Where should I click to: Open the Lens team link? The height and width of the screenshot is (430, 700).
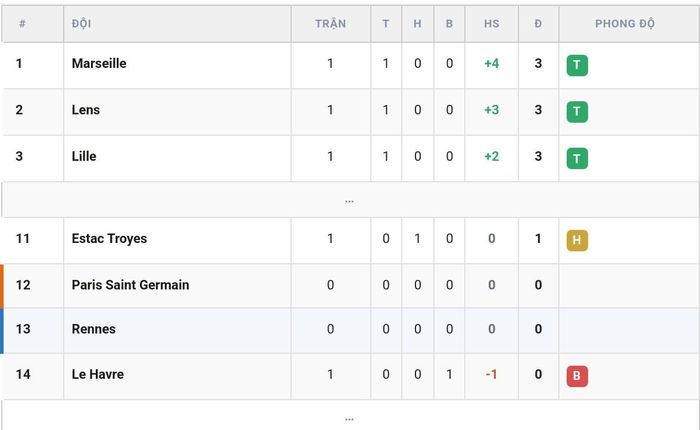click(x=86, y=110)
